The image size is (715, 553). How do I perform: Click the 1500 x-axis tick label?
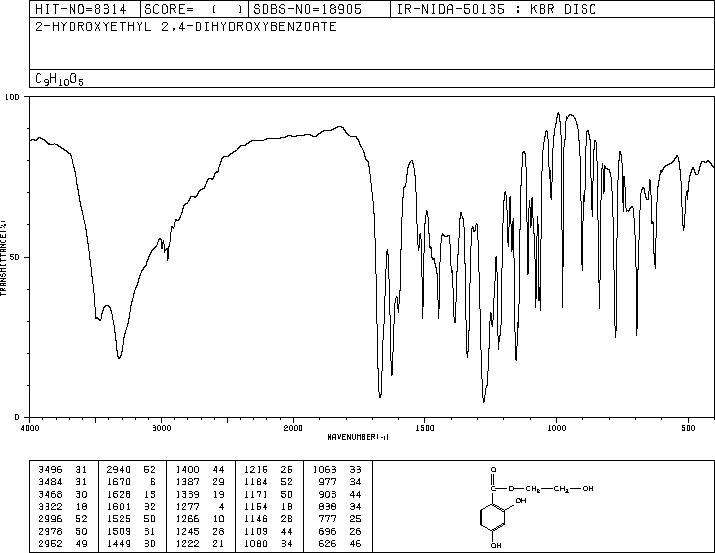[x=425, y=428]
